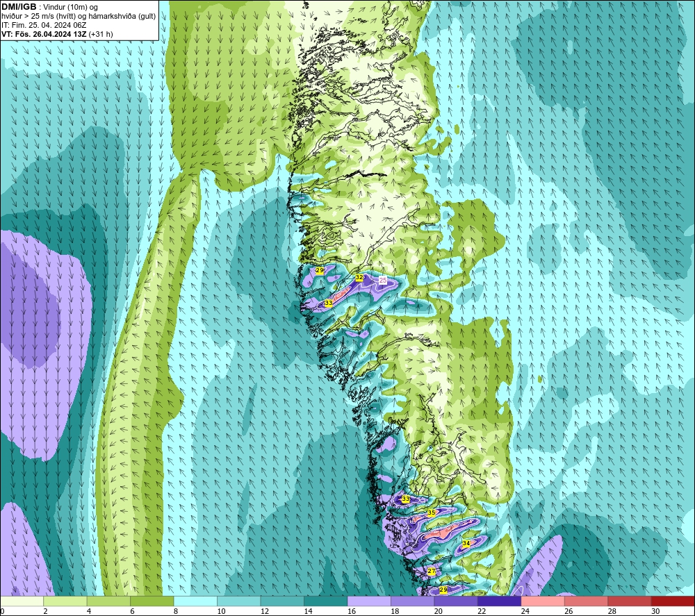
Task: Select the olive green 6–8 m/s swatch
Action: 152,601
